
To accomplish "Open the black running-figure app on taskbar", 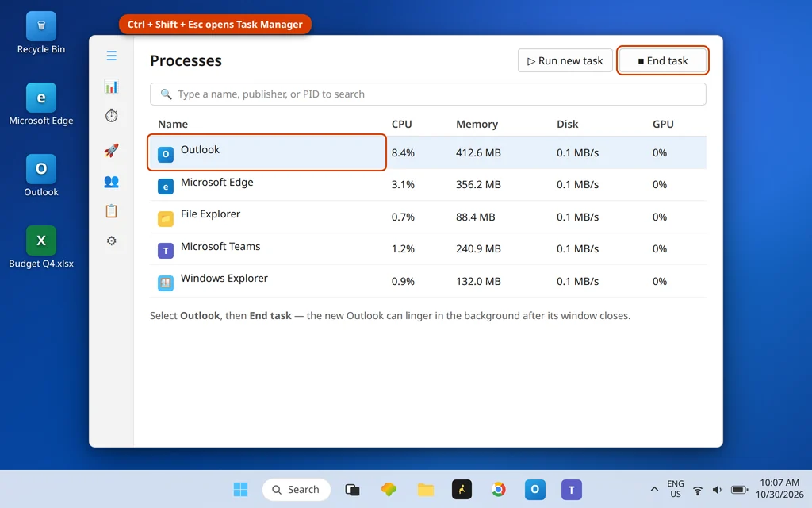I will point(462,489).
